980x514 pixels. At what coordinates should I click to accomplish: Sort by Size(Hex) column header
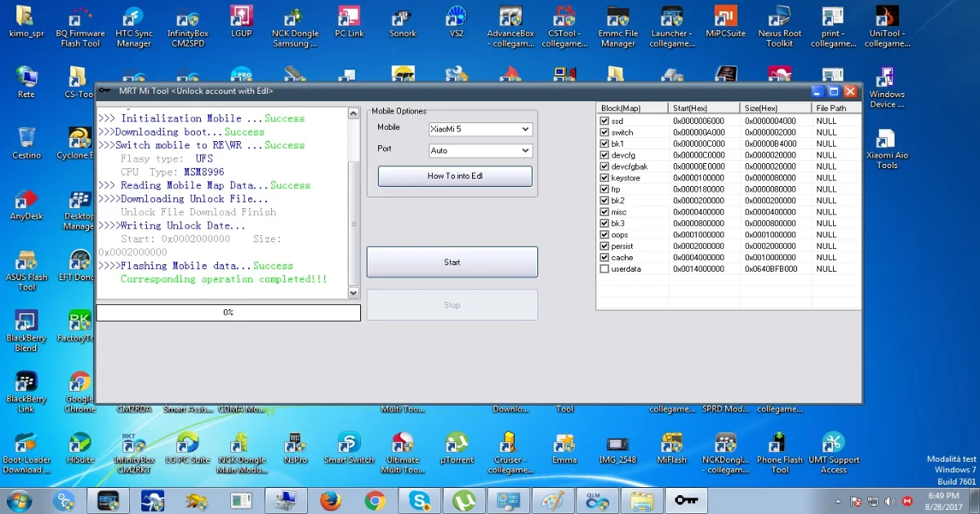point(777,108)
